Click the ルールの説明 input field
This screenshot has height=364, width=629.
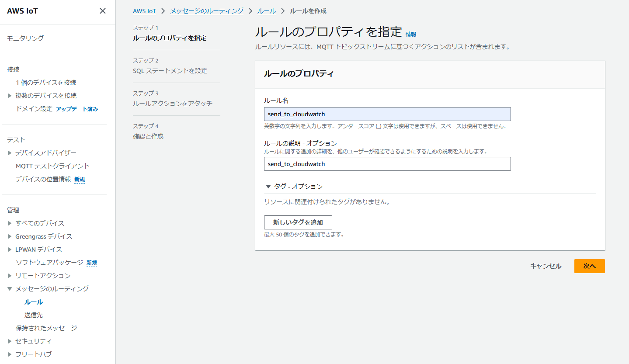tap(387, 164)
